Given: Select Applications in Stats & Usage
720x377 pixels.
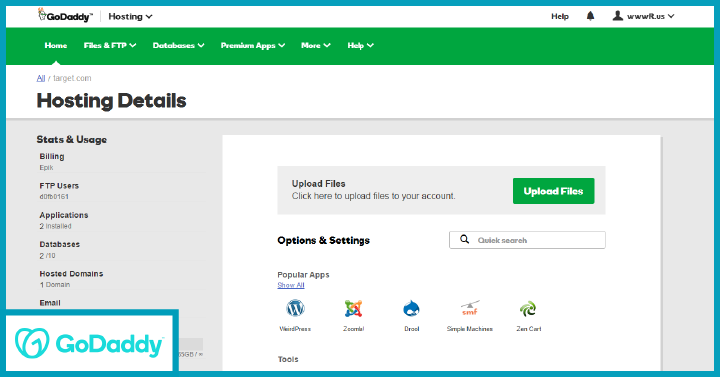Looking at the screenshot, I should coord(64,215).
